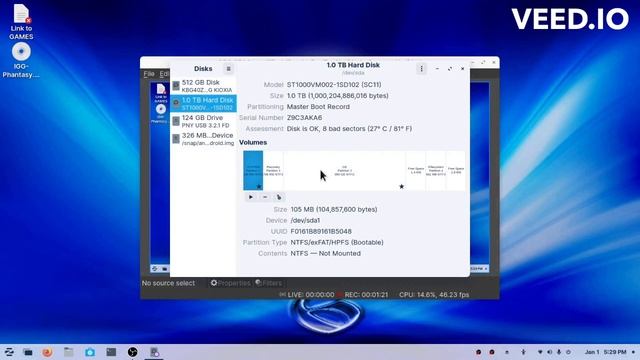The height and width of the screenshot is (360, 640).
Task: Click the Filters button in OBS
Action: tap(269, 283)
